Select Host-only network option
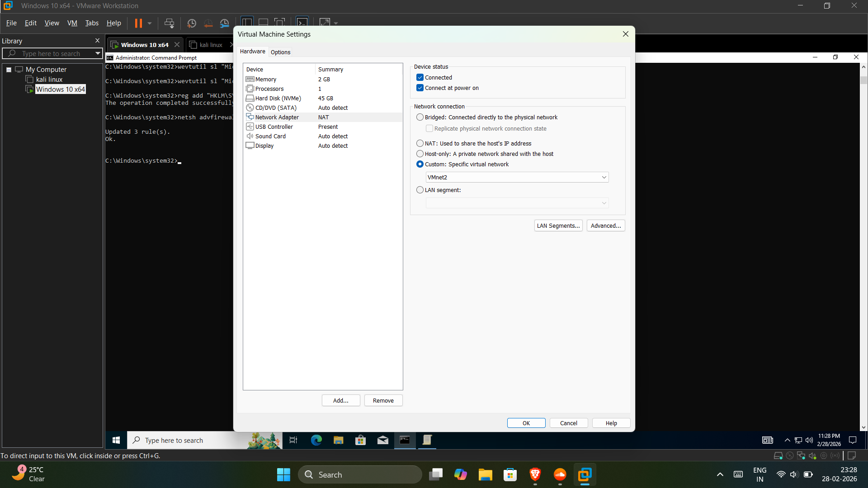The height and width of the screenshot is (488, 868). [420, 154]
